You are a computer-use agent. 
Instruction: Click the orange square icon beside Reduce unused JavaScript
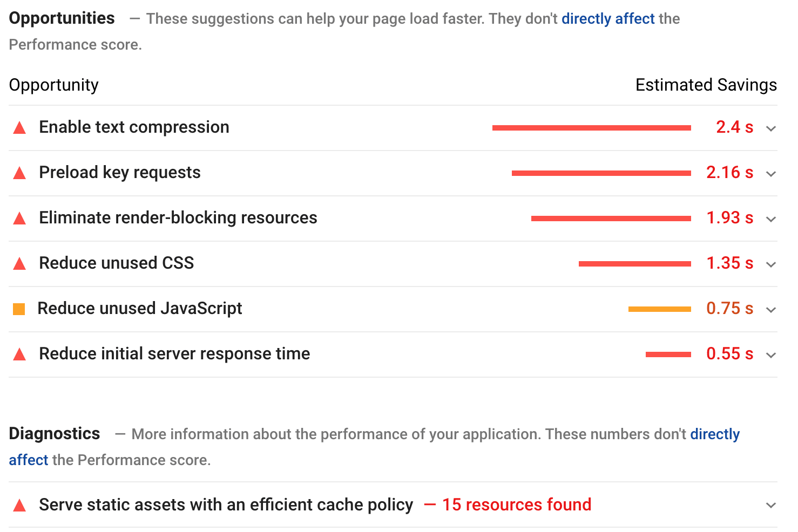[x=19, y=308]
